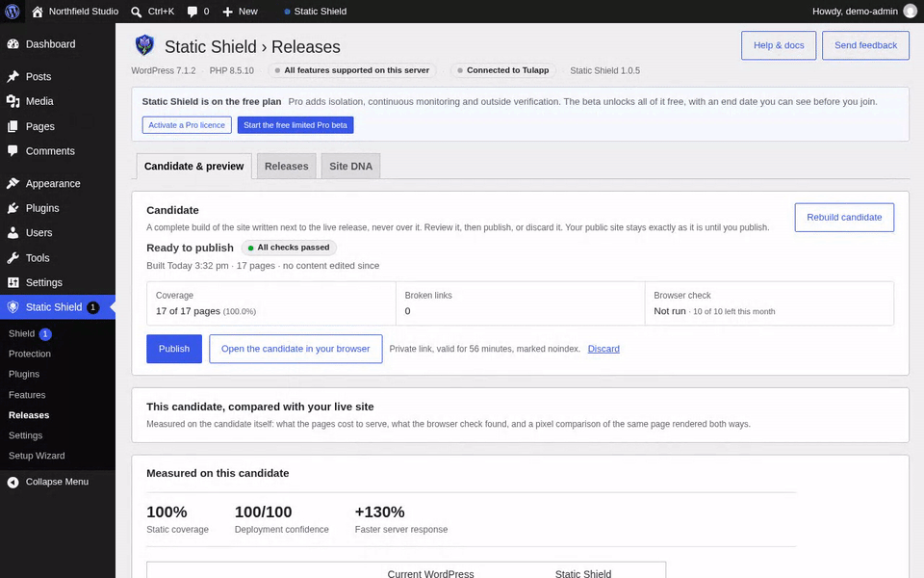Click the Settings sliders icon in sidebar
The width and height of the screenshot is (924, 578).
(13, 282)
